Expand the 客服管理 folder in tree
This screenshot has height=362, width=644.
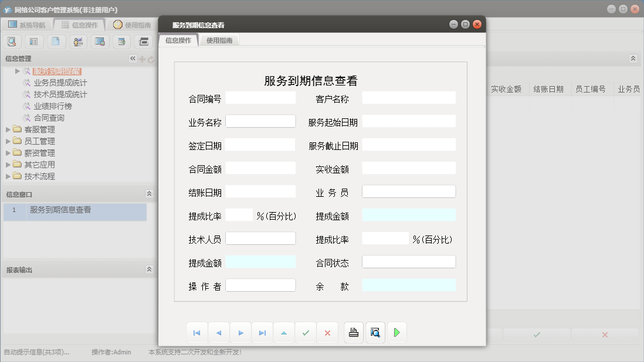(x=8, y=129)
